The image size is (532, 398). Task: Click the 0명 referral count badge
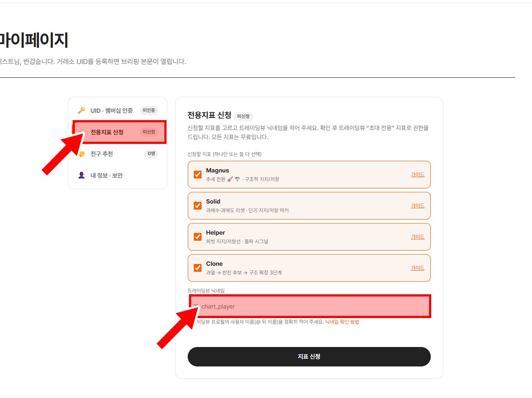point(151,154)
